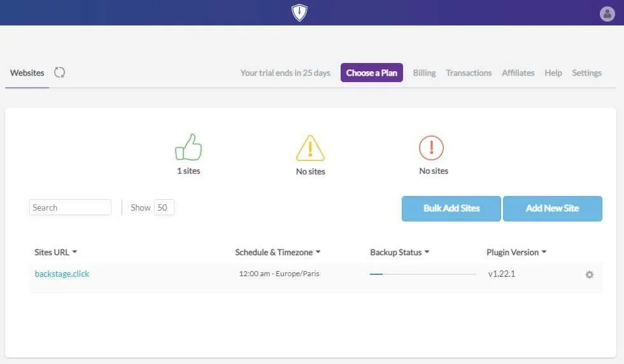Open the backstage.click site link
This screenshot has height=364, width=624.
click(x=62, y=274)
